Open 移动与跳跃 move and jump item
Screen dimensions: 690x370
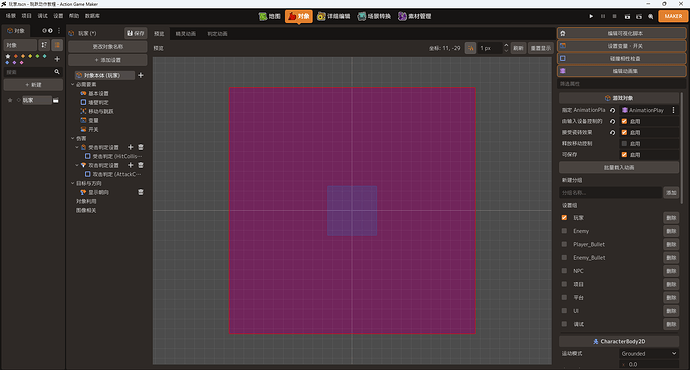point(101,111)
